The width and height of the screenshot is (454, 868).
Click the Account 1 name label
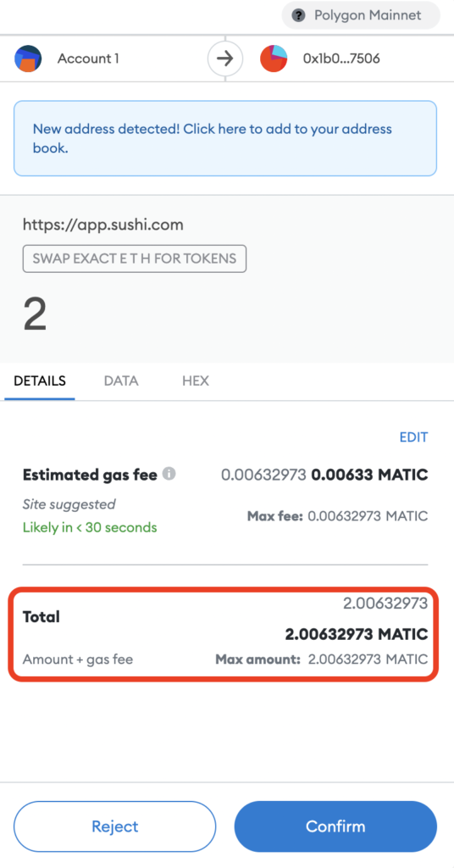coord(88,58)
